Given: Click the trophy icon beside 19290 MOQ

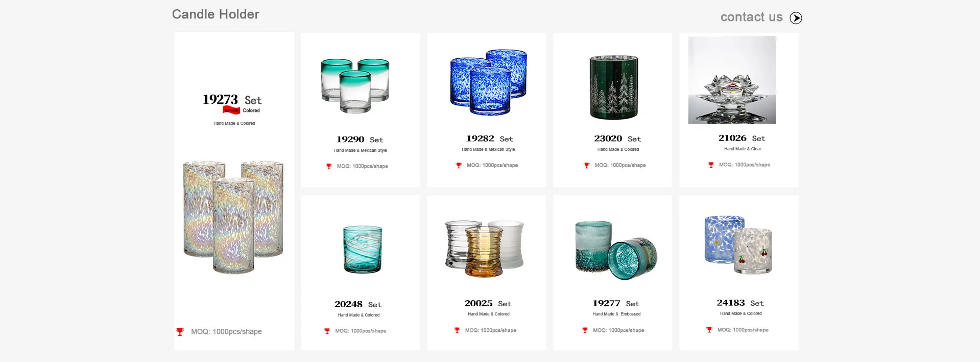Looking at the screenshot, I should (329, 166).
